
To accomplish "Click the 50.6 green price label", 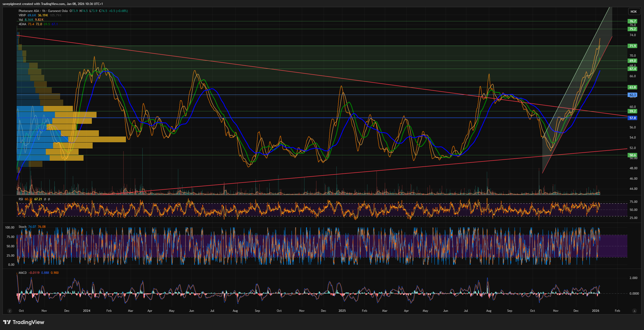I will pyautogui.click(x=633, y=155).
